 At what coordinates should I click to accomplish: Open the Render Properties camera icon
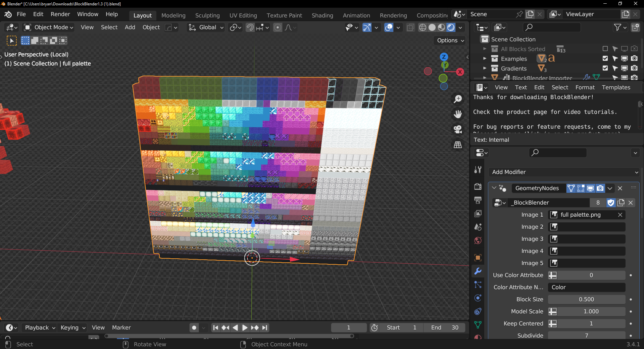point(478,186)
